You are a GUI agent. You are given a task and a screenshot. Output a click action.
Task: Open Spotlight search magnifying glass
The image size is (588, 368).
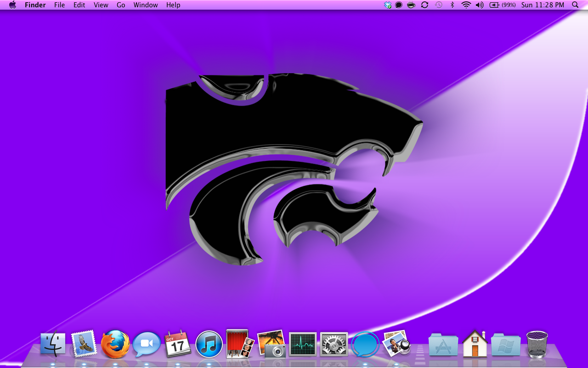[x=575, y=5]
